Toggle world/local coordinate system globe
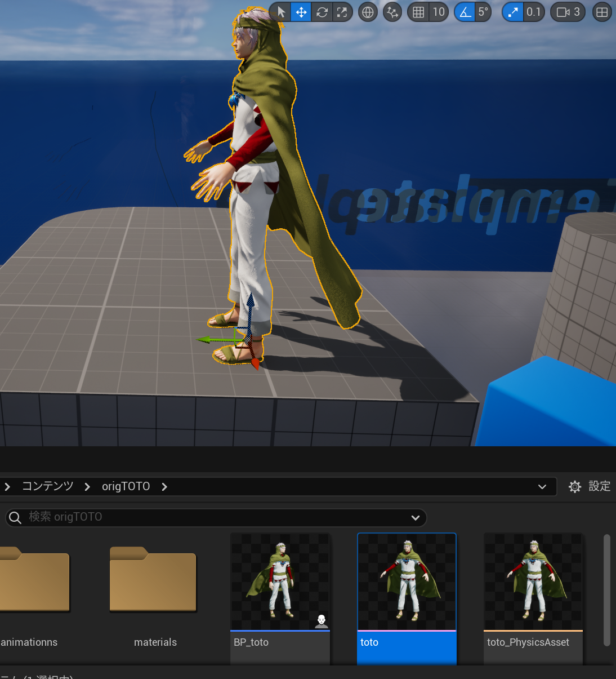This screenshot has height=679, width=616. [368, 12]
